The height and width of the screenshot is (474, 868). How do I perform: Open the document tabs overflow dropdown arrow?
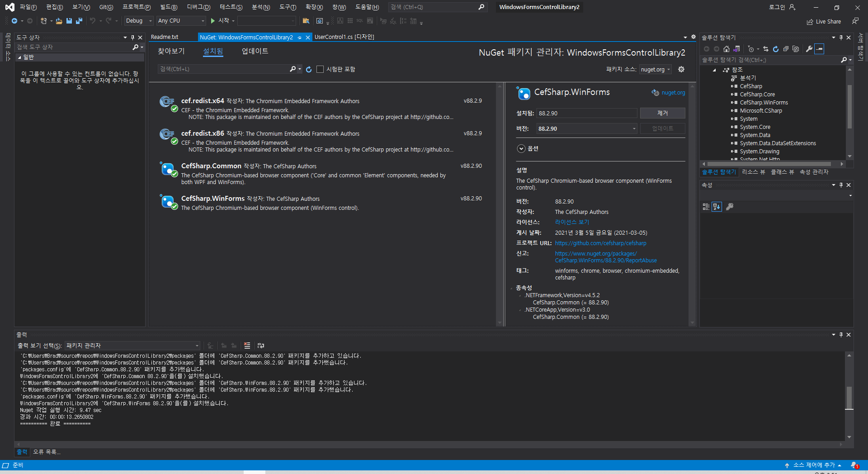685,38
